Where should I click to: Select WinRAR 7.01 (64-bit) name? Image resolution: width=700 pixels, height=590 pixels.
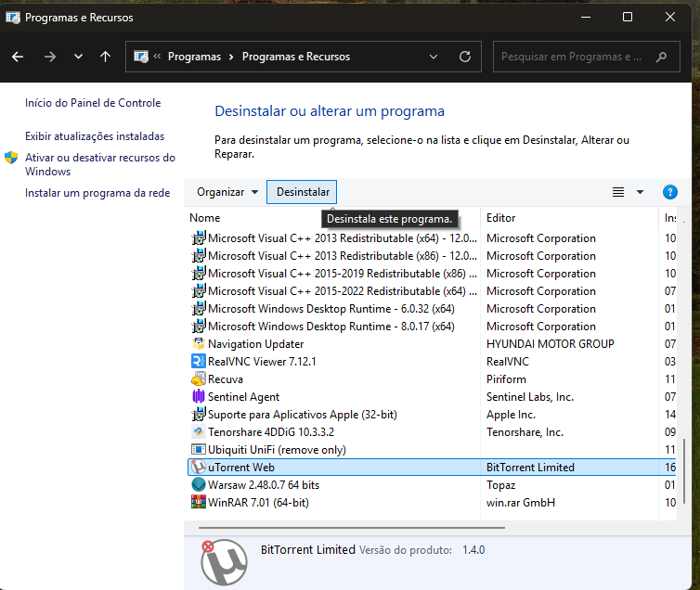[x=258, y=503]
